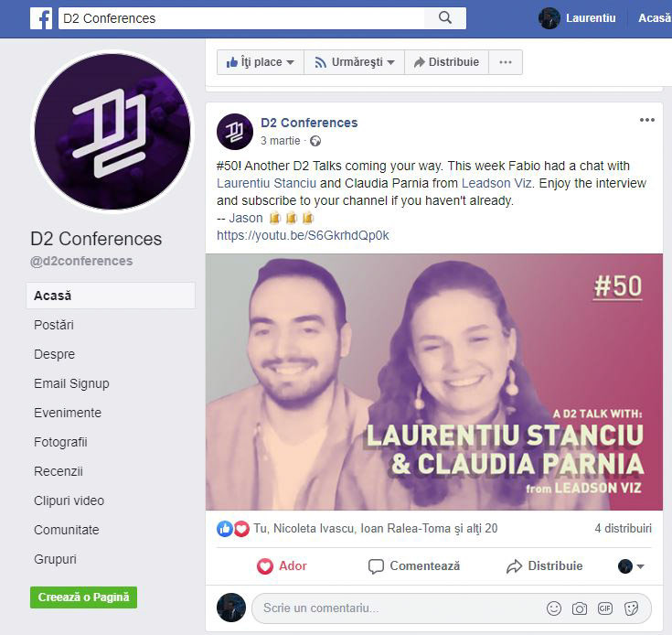Screen dimensions: 672x635
Task: Expand the Îți place dropdown
Action: pos(261,62)
